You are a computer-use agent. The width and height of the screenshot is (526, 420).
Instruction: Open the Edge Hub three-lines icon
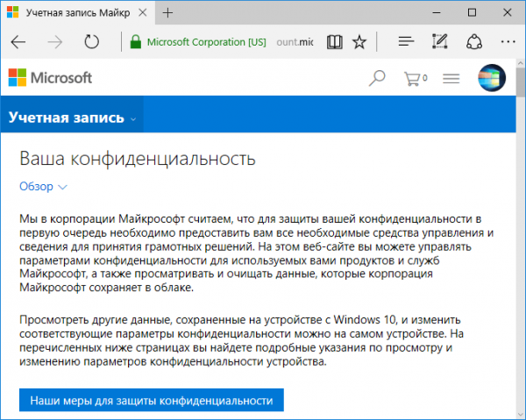(x=405, y=41)
